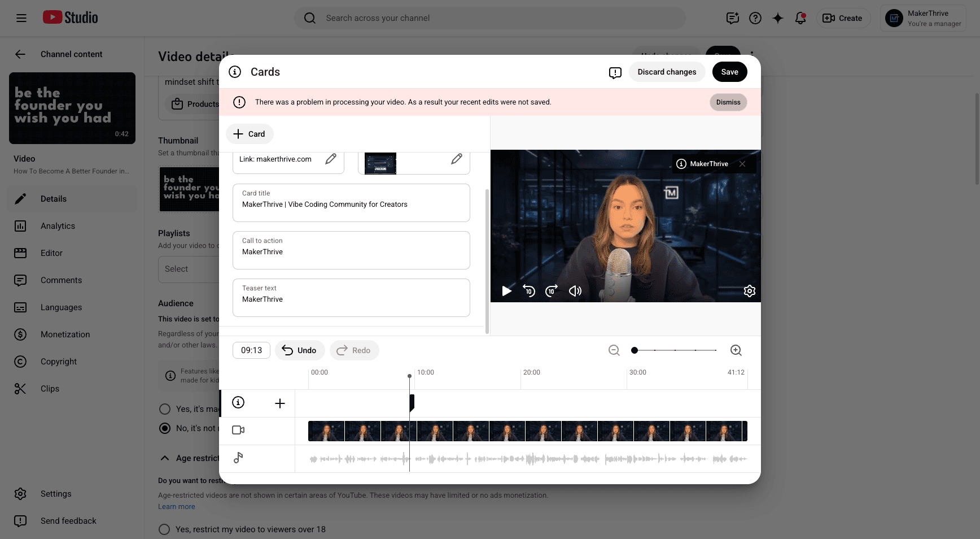Open the feedback chat icon in the header

point(733,18)
